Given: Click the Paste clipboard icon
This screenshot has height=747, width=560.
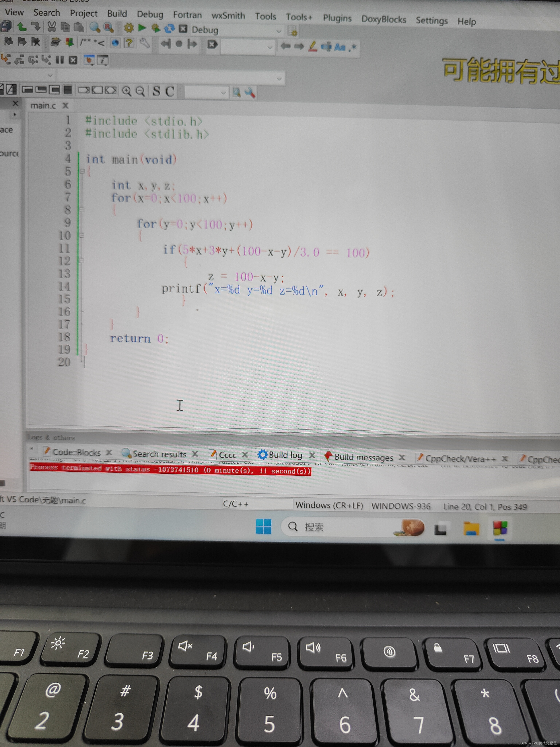Looking at the screenshot, I should (79, 27).
